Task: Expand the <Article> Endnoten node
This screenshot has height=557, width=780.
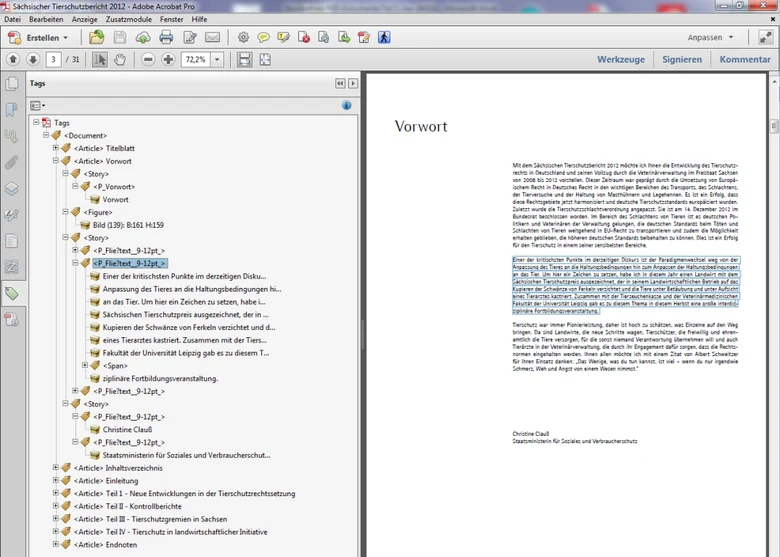Action: click(56, 544)
